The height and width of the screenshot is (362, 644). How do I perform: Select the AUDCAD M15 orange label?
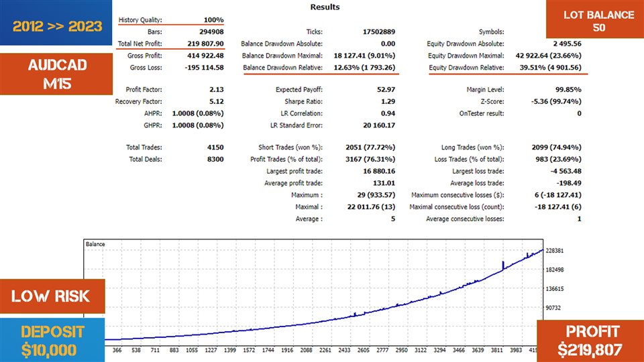point(56,74)
